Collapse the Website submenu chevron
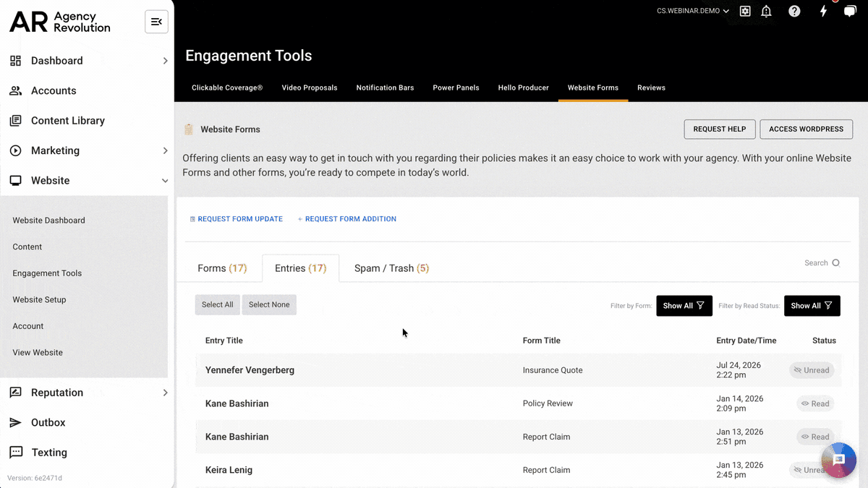Viewport: 868px width, 488px height. click(165, 181)
